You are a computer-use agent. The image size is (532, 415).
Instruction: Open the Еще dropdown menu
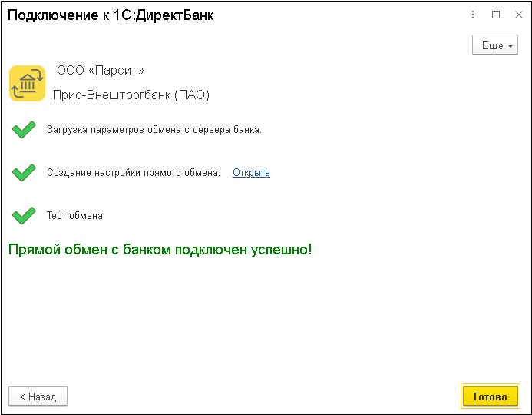495,45
